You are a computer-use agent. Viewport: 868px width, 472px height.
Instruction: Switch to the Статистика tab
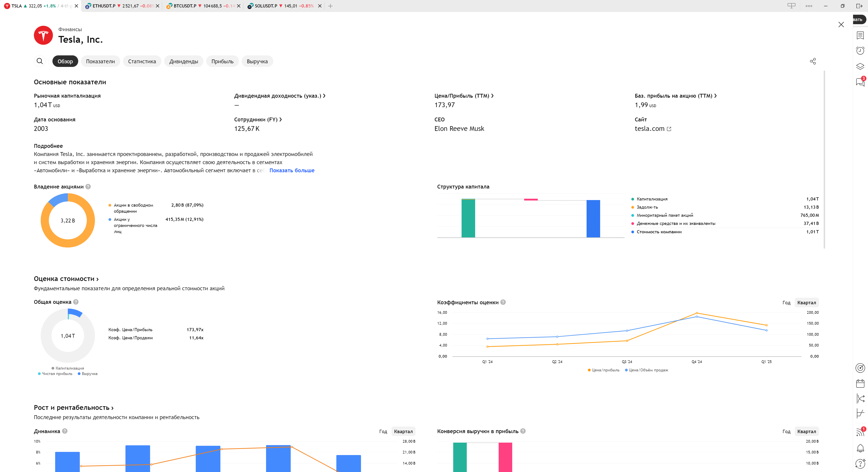click(x=142, y=61)
